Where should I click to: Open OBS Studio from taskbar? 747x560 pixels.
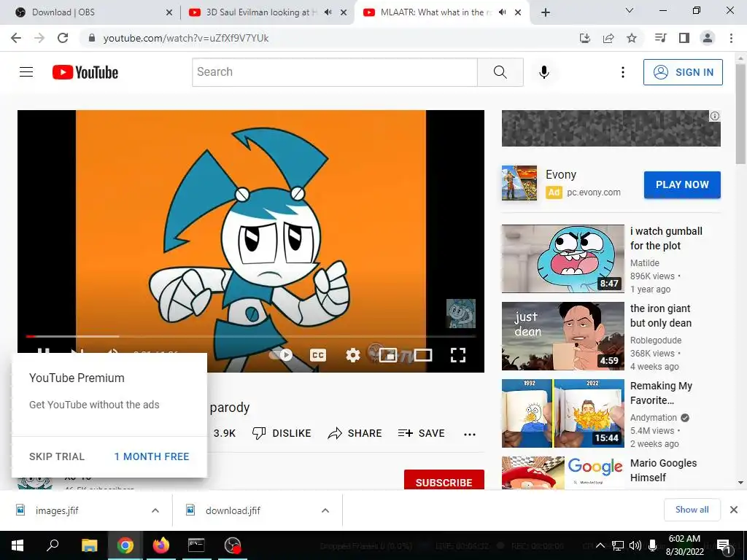(233, 545)
